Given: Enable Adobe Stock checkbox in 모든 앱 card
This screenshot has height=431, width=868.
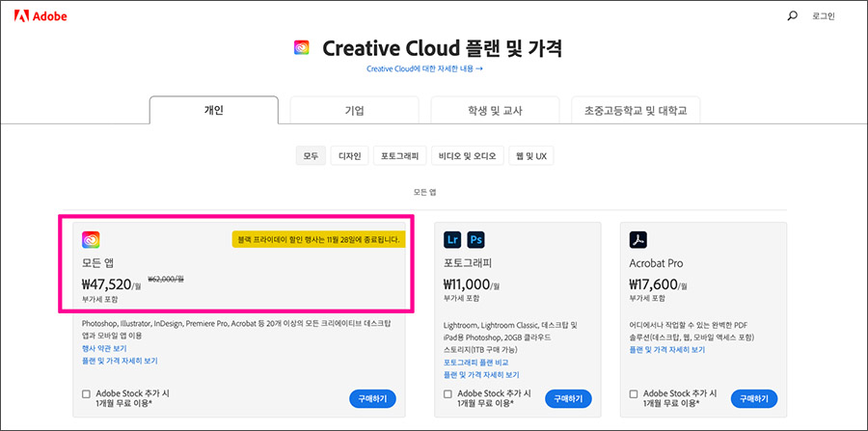Looking at the screenshot, I should click(86, 394).
